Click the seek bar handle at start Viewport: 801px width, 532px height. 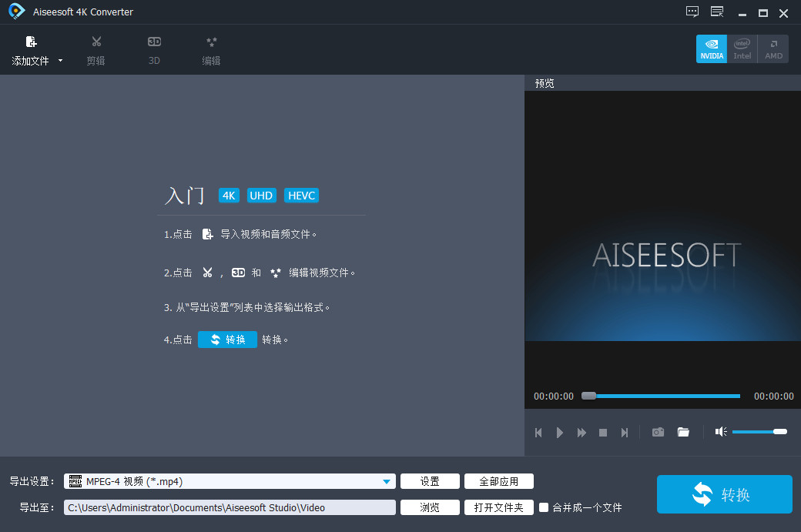point(589,396)
